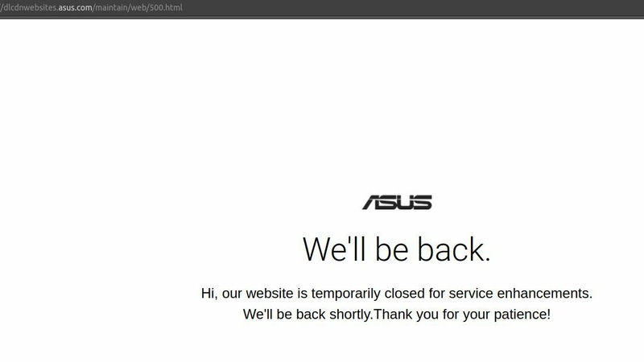The image size is (644, 362).
Task: Click the asus.com domain in the URL
Action: tap(76, 7)
